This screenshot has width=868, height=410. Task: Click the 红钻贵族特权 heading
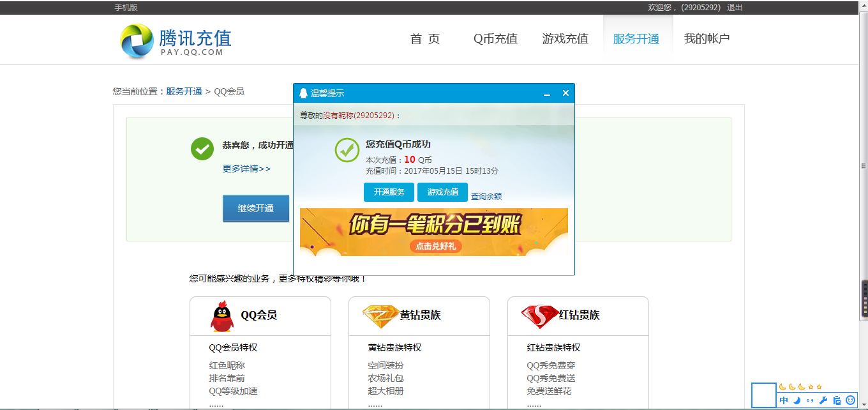[554, 347]
